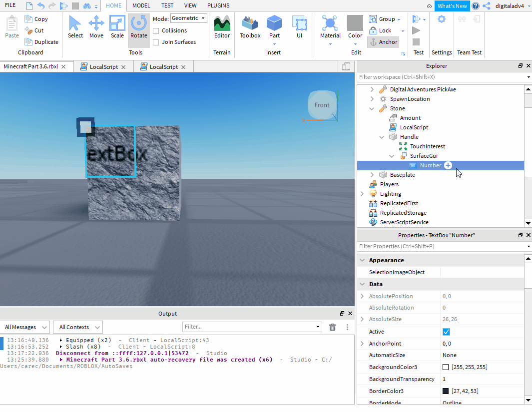Expand the Baseplate tree node

click(x=372, y=175)
